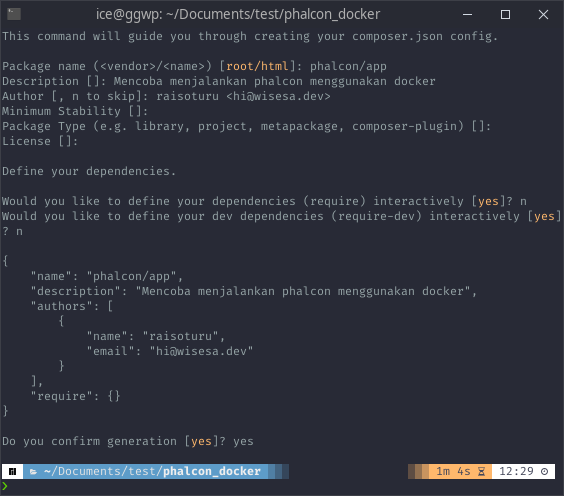Click the green prompt chevron
564x496 pixels.
click(5, 486)
